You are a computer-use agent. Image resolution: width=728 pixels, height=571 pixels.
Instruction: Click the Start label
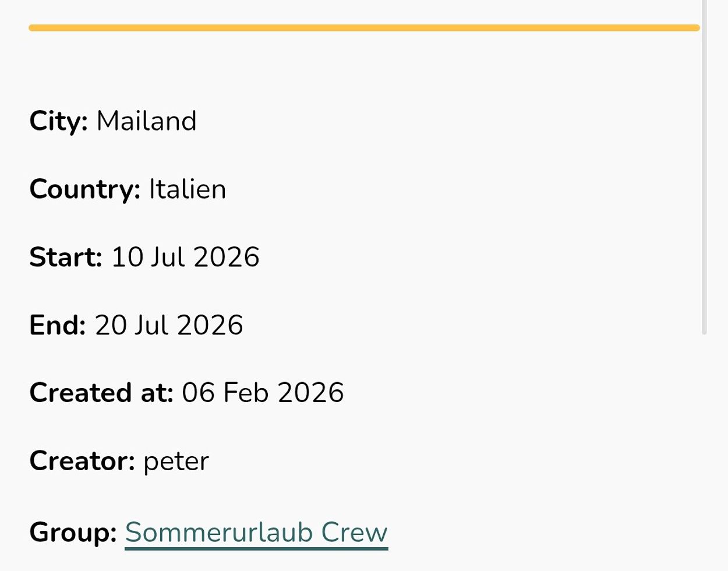click(66, 257)
